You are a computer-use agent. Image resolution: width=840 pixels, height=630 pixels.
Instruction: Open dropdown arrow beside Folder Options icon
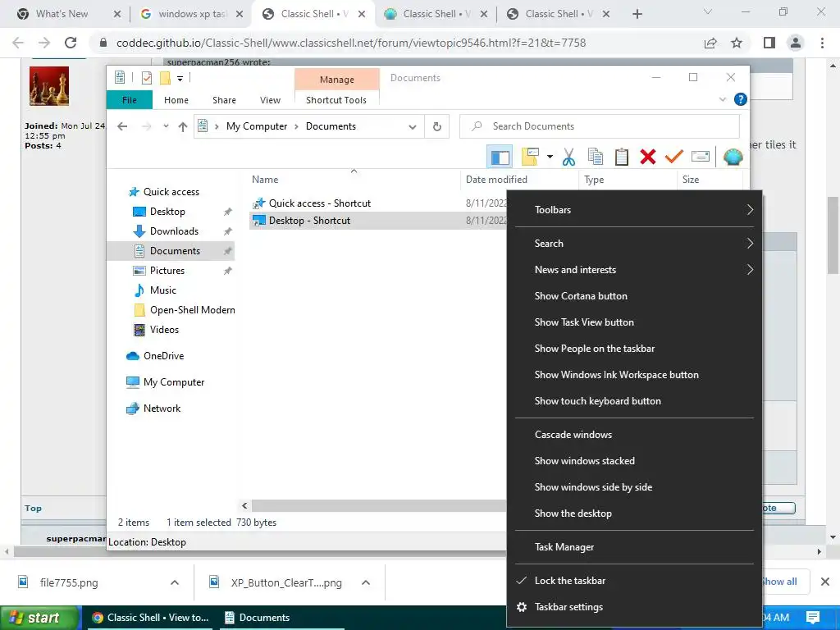pos(550,157)
